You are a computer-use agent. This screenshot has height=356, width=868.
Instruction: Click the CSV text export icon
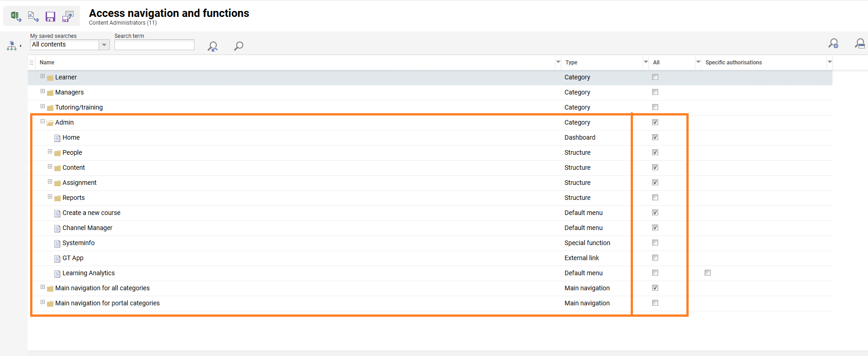[33, 16]
